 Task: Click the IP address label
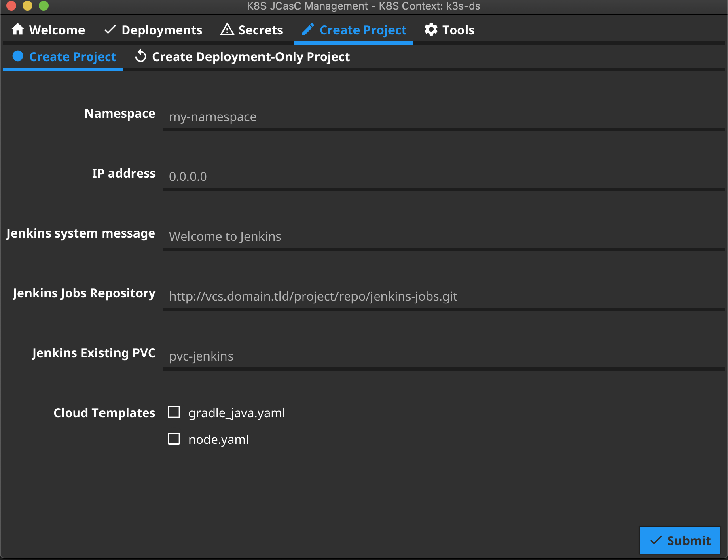124,173
